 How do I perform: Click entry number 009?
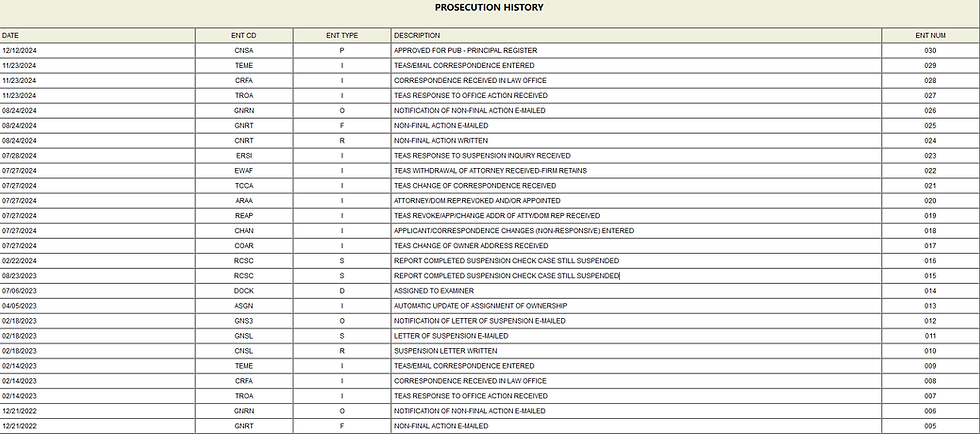[930, 366]
